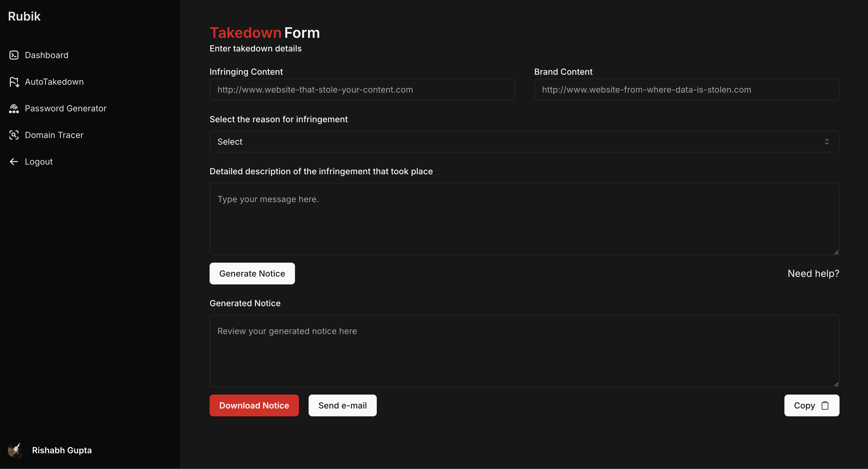The image size is (868, 469).
Task: Click the Logout arrow icon
Action: 14,162
